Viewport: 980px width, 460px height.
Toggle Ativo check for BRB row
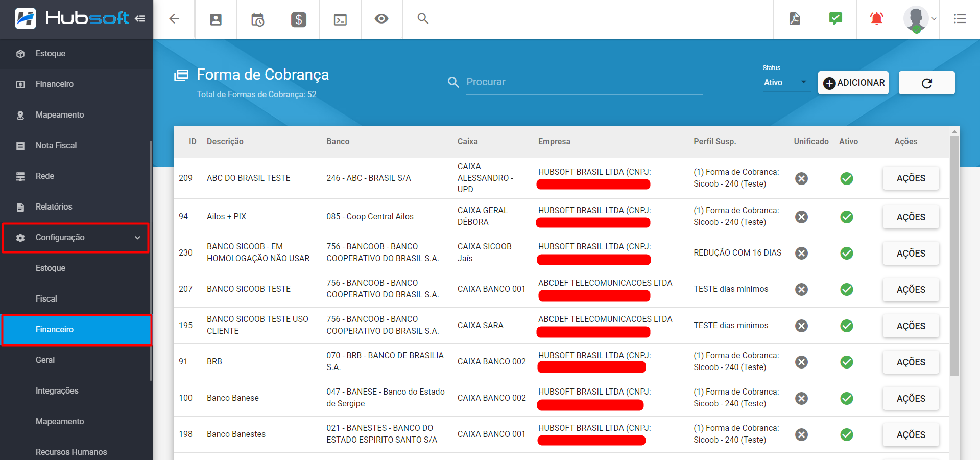pos(847,362)
